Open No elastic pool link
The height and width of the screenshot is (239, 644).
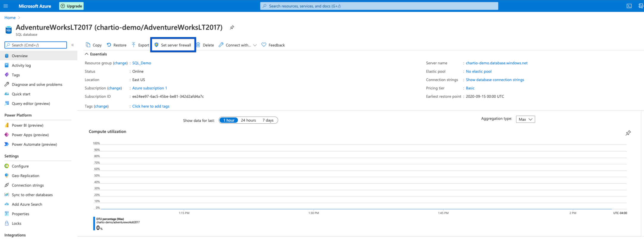tap(479, 71)
